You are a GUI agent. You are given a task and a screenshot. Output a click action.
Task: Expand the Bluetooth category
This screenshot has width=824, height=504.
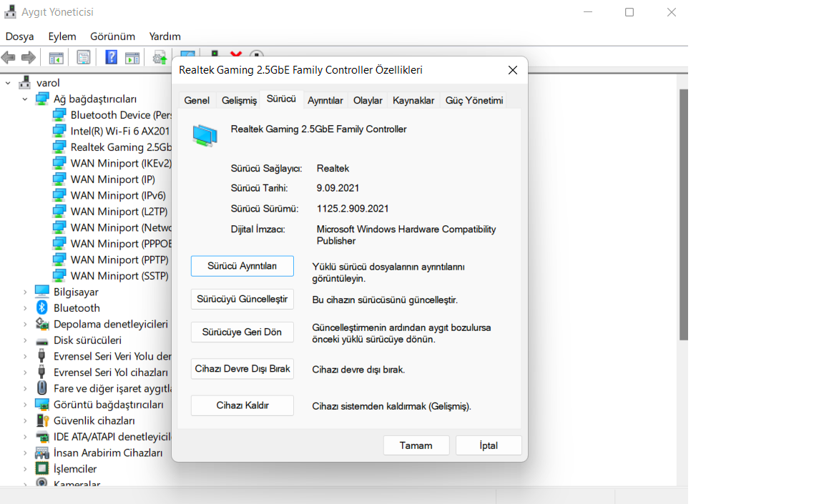pos(25,308)
